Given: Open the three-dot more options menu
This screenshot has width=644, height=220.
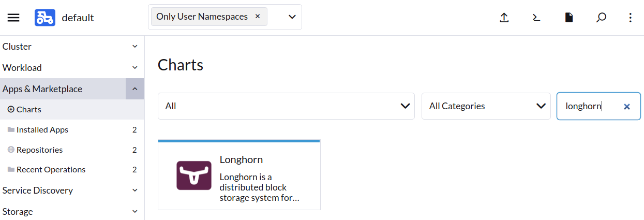Looking at the screenshot, I should coord(630,18).
